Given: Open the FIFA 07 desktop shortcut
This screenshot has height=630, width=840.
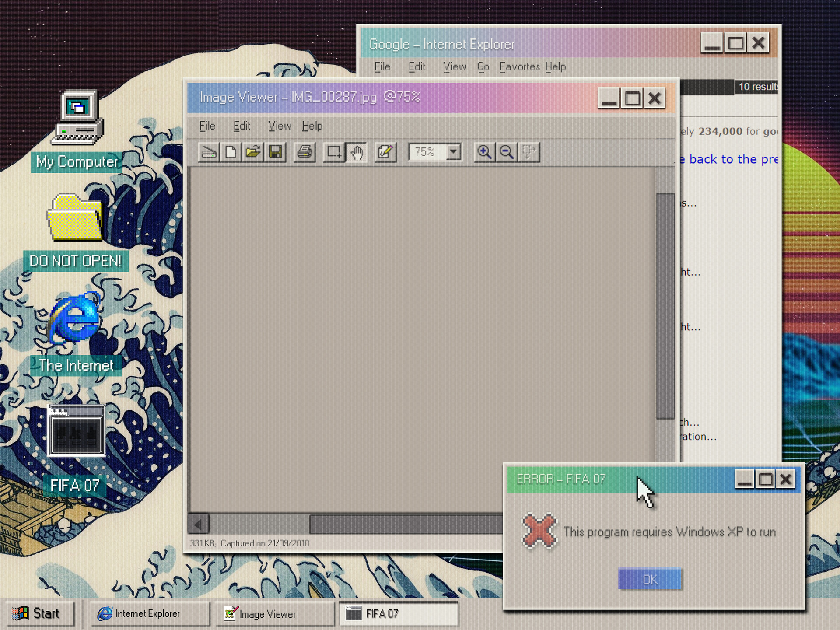Looking at the screenshot, I should pos(75,431).
